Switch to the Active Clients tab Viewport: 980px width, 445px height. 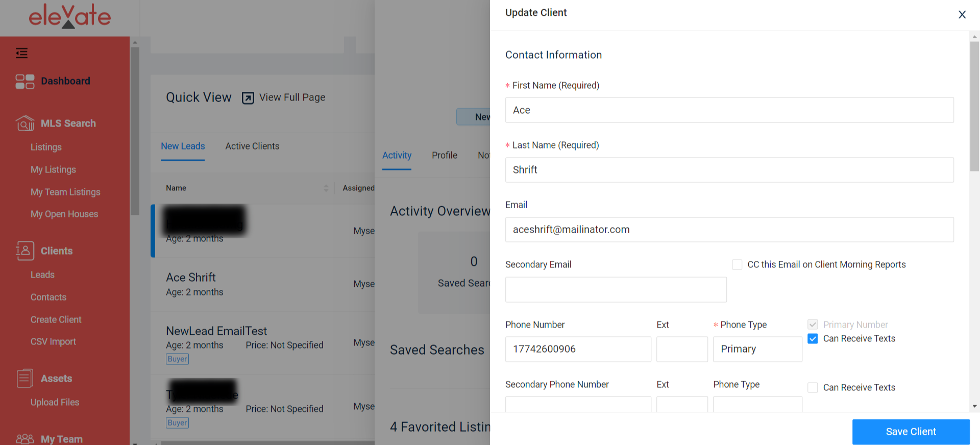click(252, 146)
